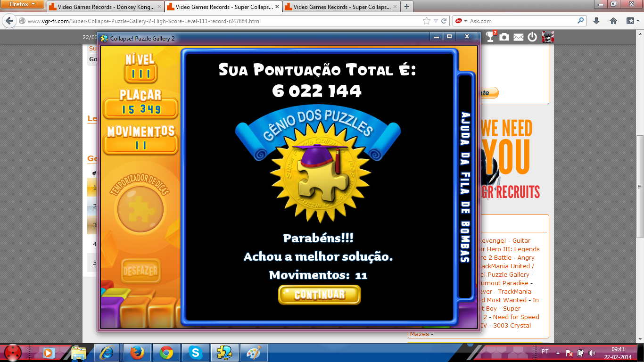The width and height of the screenshot is (644, 362).
Task: Open messages via the envelope icon
Action: (x=519, y=37)
